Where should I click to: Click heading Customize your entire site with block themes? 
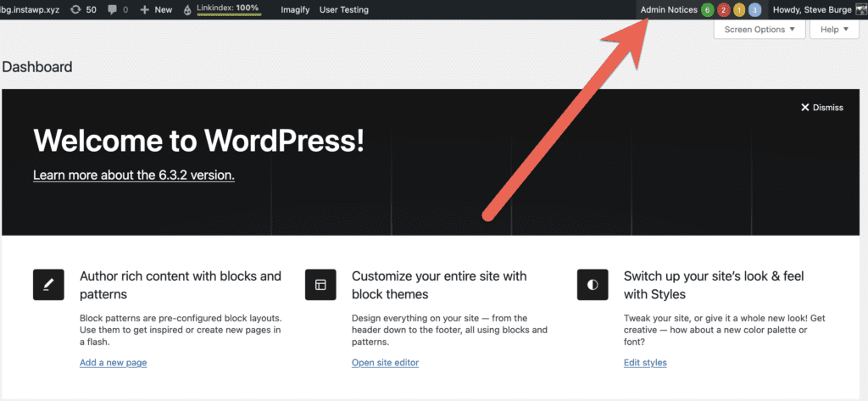440,285
